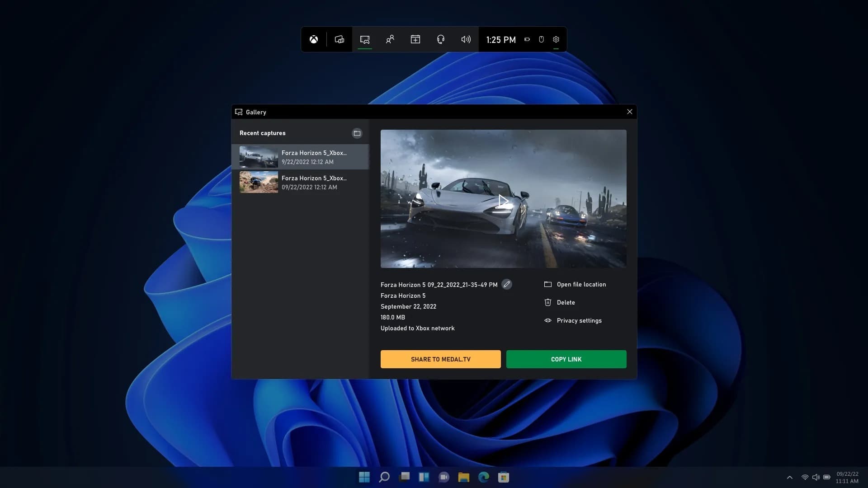Open the Xbox Social widget

390,39
